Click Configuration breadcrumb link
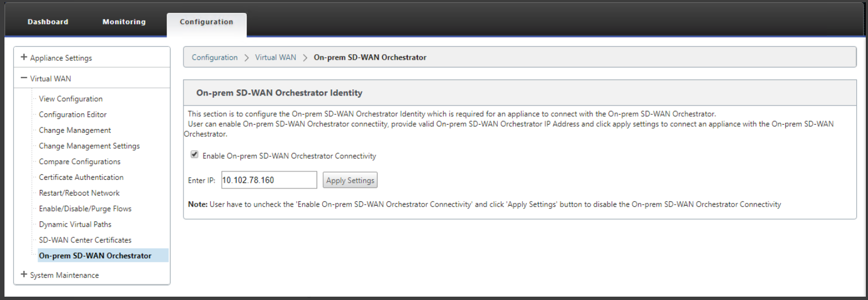This screenshot has width=868, height=300. point(215,57)
